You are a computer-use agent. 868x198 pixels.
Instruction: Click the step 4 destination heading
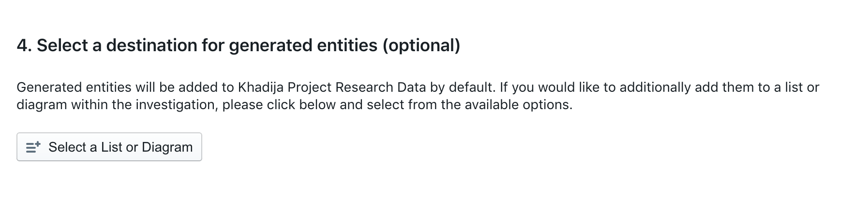coord(239,45)
